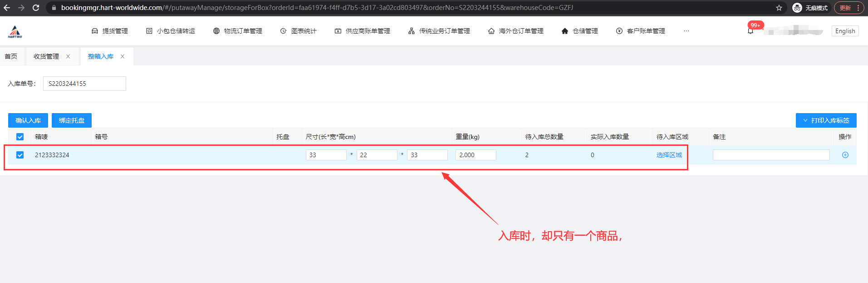The height and width of the screenshot is (283, 868).
Task: Click the 确认入库 button
Action: tap(28, 120)
